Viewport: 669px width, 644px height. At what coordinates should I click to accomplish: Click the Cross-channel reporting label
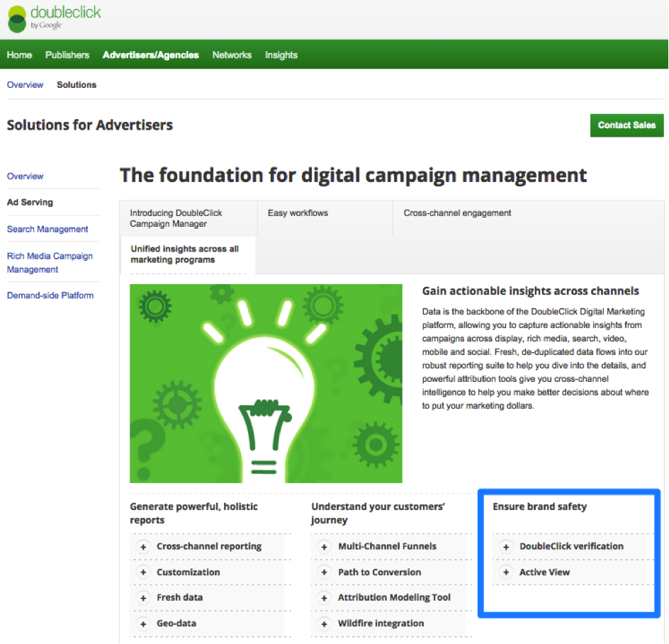point(209,546)
